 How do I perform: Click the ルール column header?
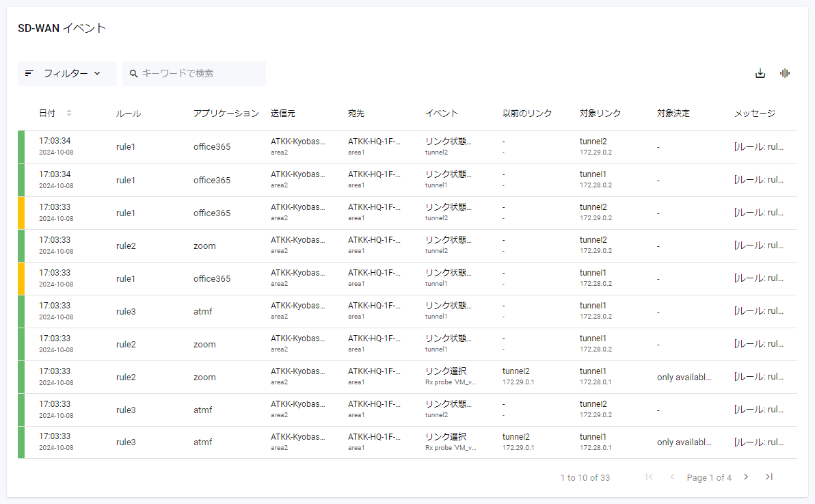(129, 114)
